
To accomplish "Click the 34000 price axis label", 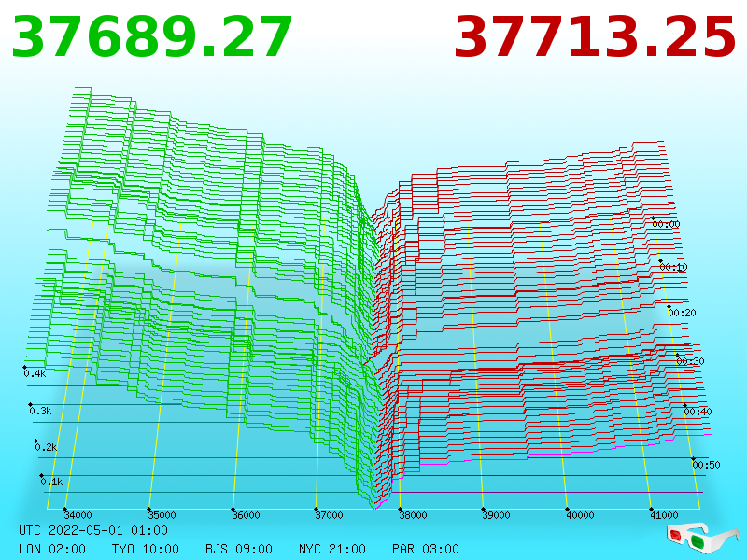I will point(78,515).
